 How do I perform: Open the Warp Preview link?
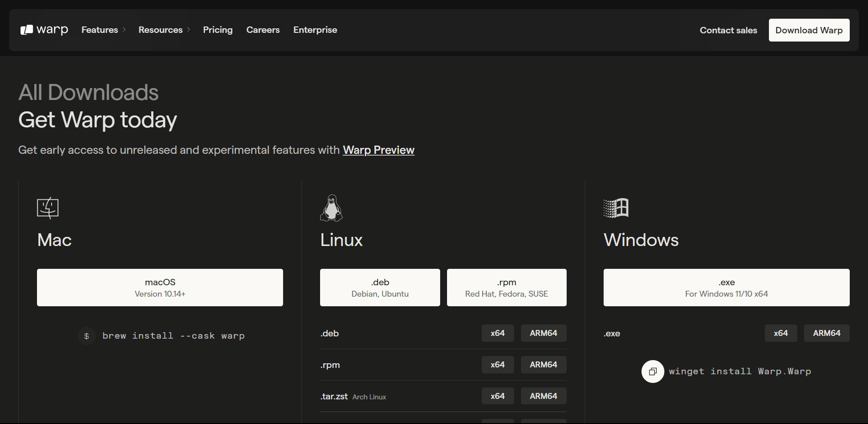379,150
